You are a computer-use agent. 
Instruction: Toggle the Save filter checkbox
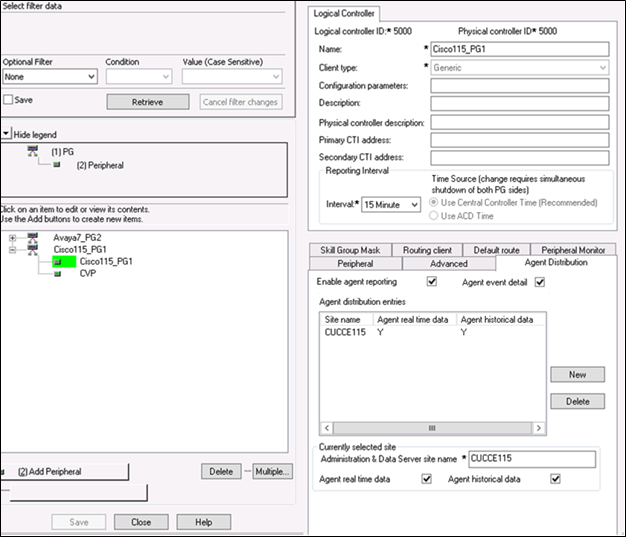coord(8,100)
